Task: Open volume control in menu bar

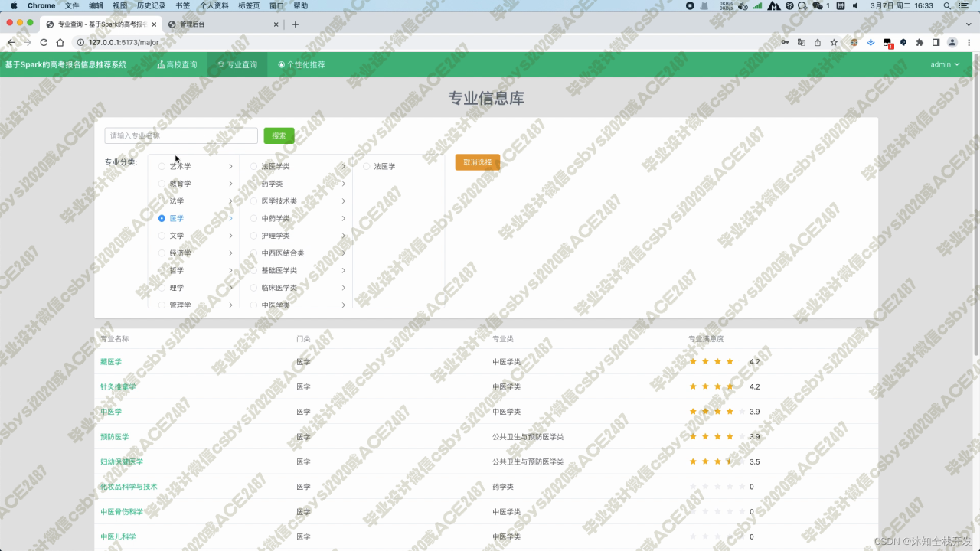Action: 855,5
